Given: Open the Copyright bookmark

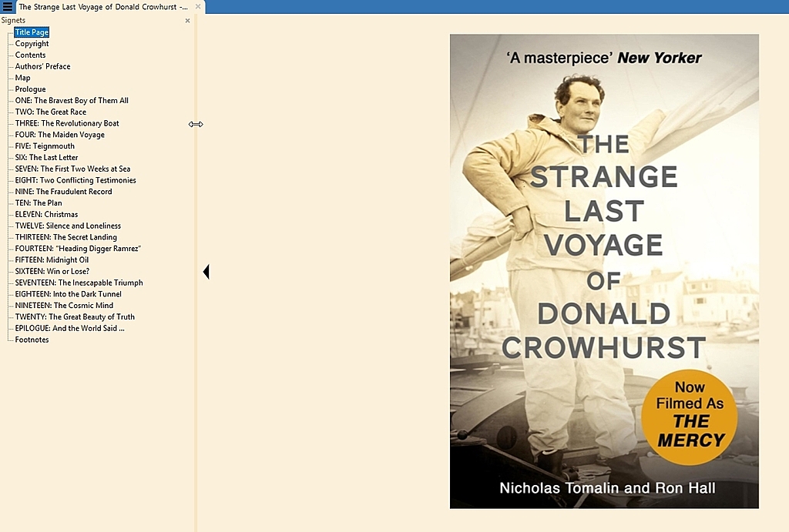Looking at the screenshot, I should point(32,44).
